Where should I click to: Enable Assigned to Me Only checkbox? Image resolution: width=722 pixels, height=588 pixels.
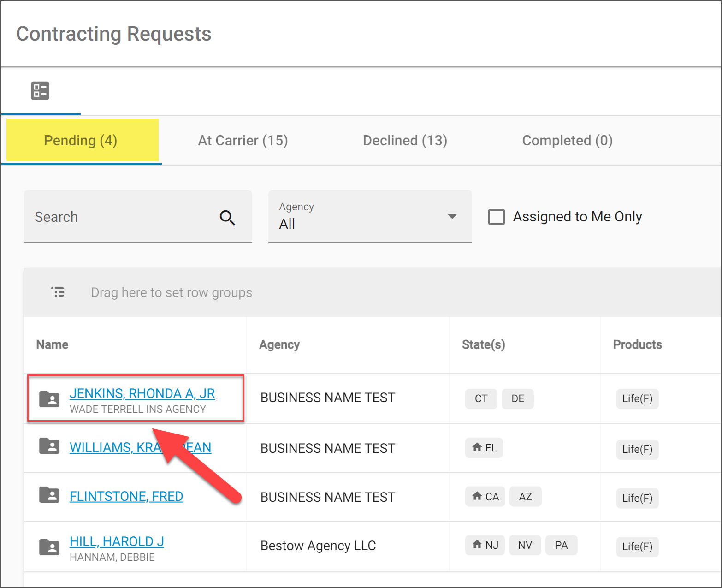click(x=497, y=217)
